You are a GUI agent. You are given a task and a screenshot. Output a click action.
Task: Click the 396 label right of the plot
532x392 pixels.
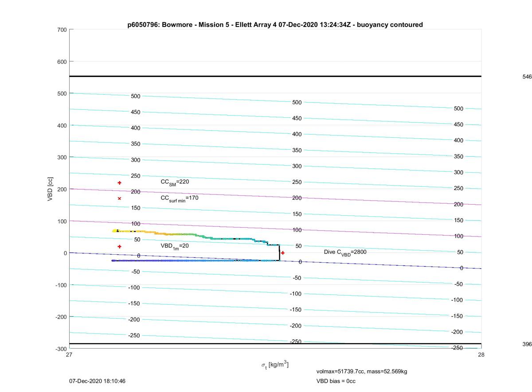point(527,344)
